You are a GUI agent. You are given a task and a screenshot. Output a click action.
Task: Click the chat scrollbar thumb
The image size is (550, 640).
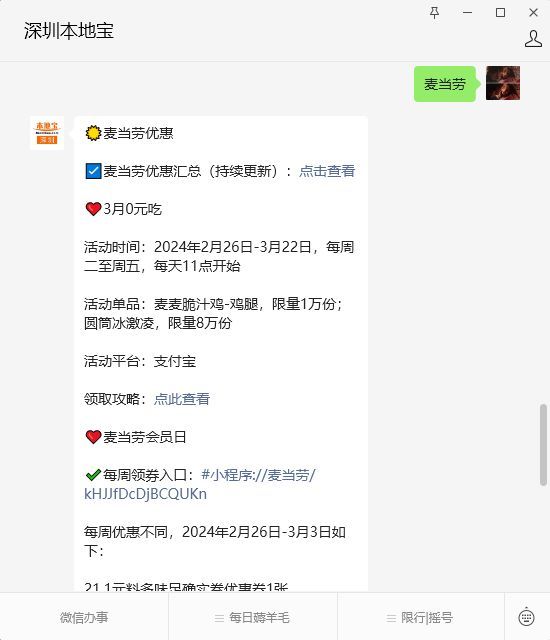(543, 444)
